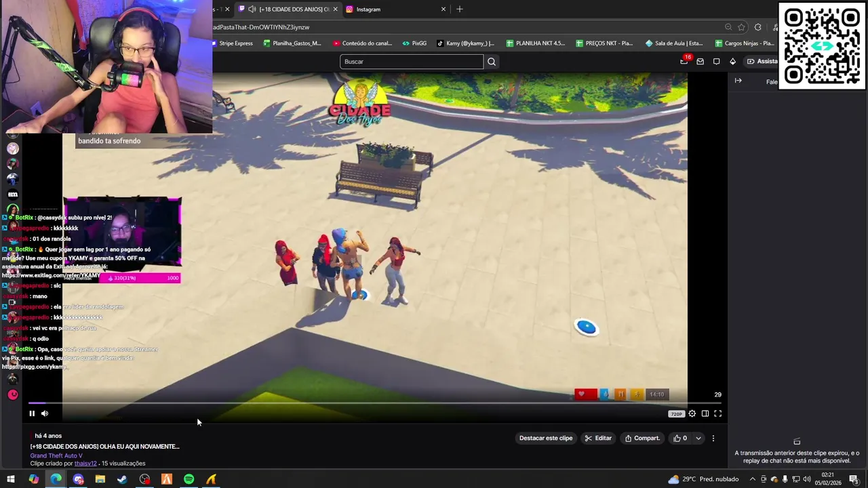Open Microsoft Edge from the taskbar
The height and width of the screenshot is (488, 868).
point(56,479)
